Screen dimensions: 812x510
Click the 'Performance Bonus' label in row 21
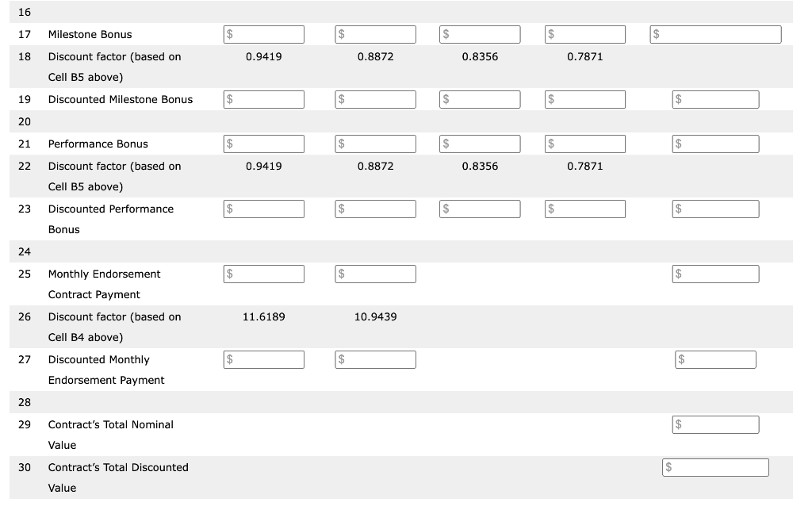(x=98, y=144)
